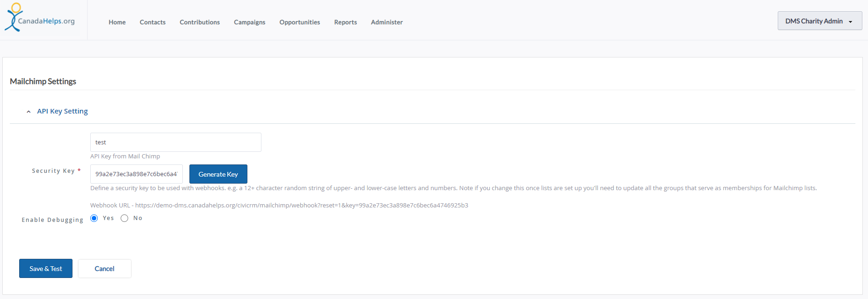The height and width of the screenshot is (299, 868).
Task: Open the DMS Charity Admin dropdown
Action: (819, 21)
